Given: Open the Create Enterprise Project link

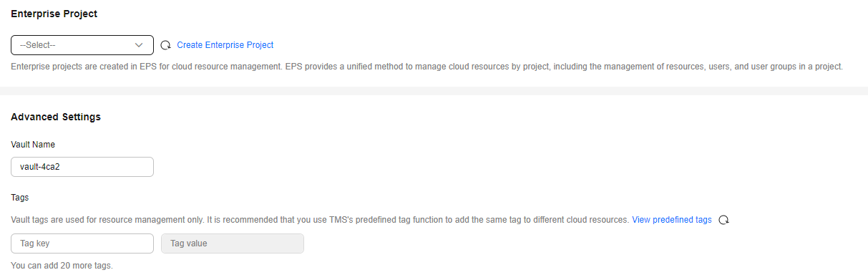Looking at the screenshot, I should click(225, 45).
